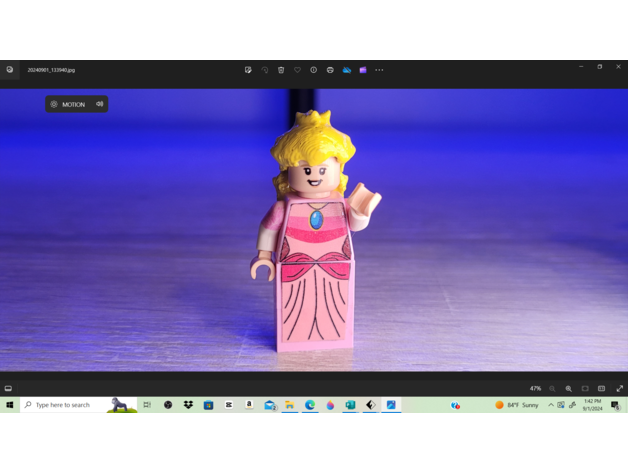
Task: Open the Photos app gallery icon
Action: pyautogui.click(x=10, y=70)
